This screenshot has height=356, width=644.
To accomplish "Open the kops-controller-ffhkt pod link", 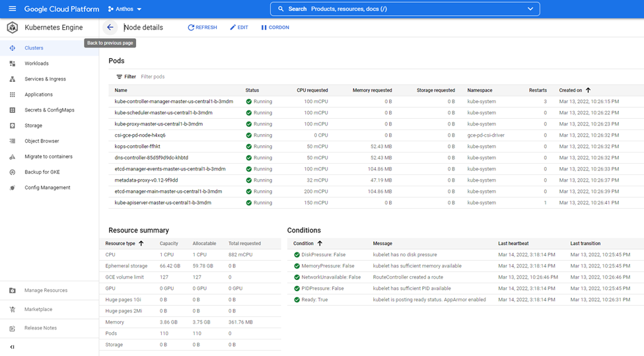I will (137, 147).
